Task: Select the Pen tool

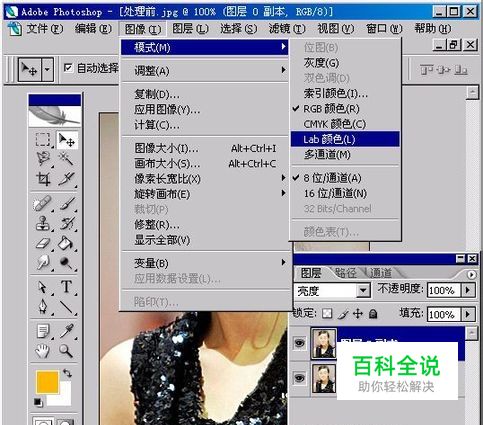Action: coord(43,306)
